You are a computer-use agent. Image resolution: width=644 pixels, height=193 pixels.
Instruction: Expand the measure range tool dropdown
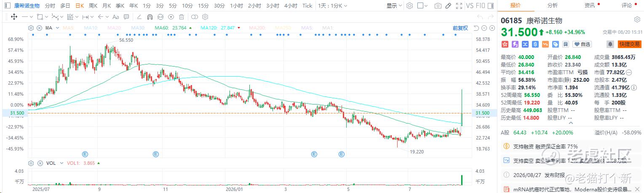tap(92, 17)
